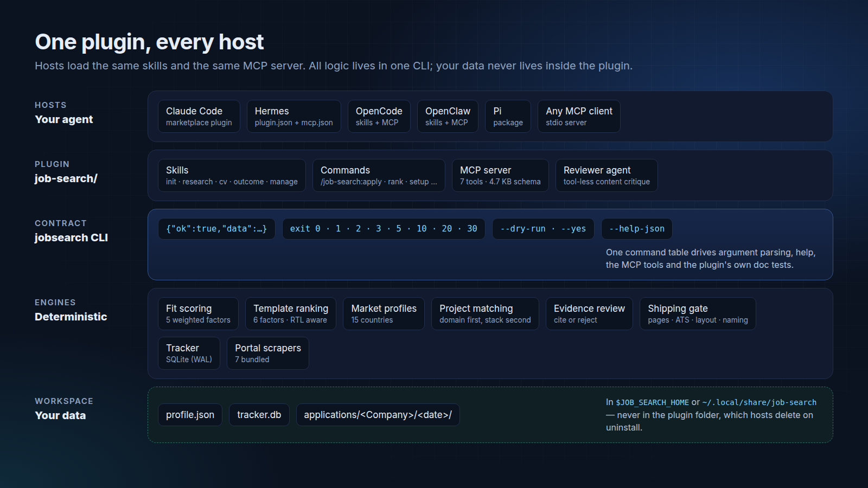Open the Reviewer agent card
The width and height of the screenshot is (868, 488).
[x=607, y=175]
